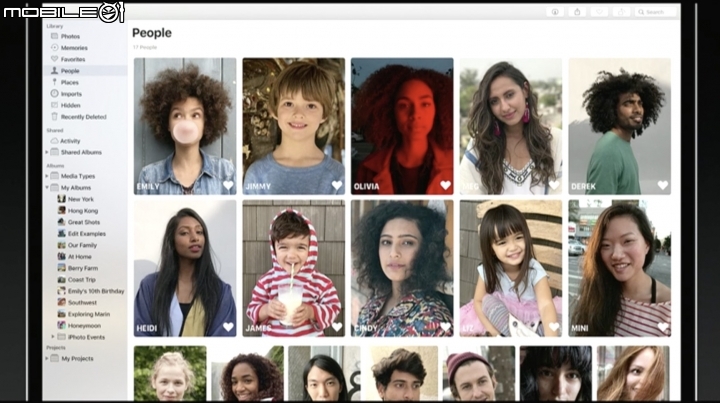Open Favorites in the sidebar
Image resolution: width=720 pixels, height=403 pixels.
(x=73, y=59)
